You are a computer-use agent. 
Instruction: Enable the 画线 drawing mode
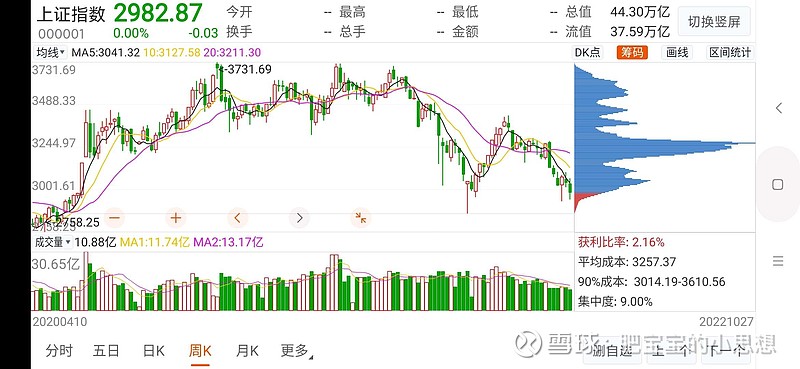tap(677, 52)
